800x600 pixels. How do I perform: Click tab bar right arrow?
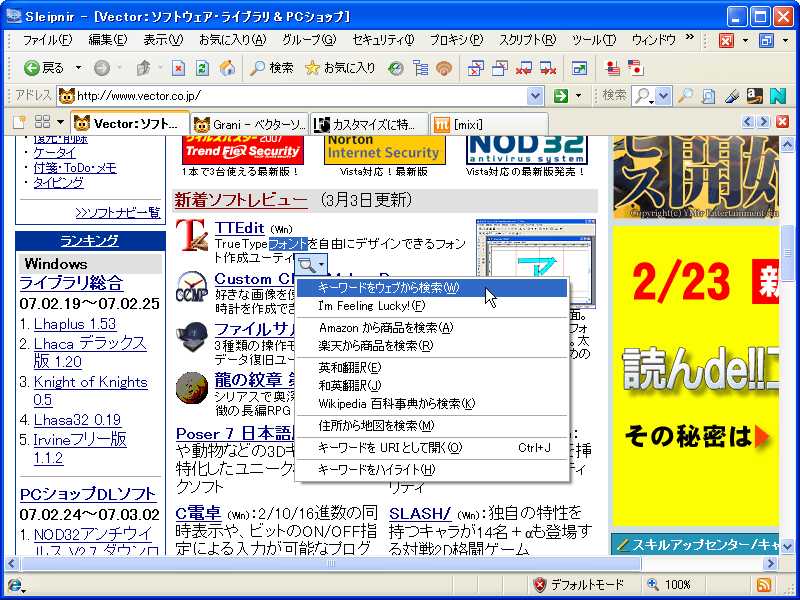(x=763, y=121)
